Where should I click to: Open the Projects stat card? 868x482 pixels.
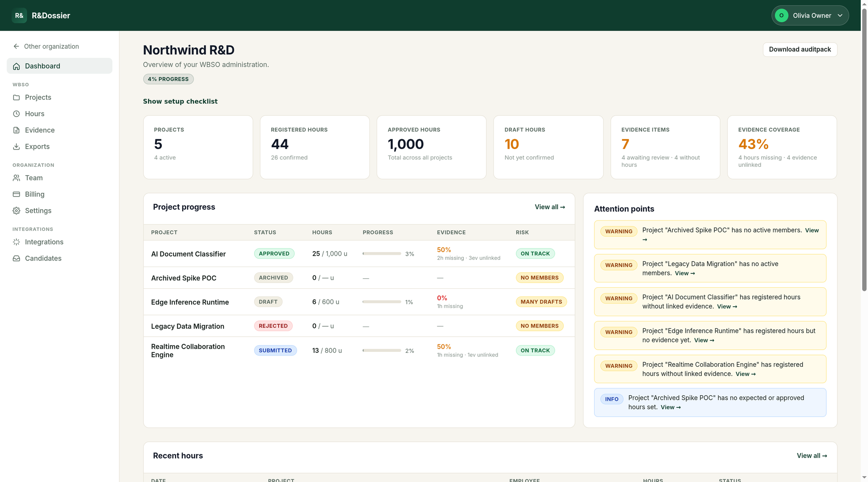point(198,147)
